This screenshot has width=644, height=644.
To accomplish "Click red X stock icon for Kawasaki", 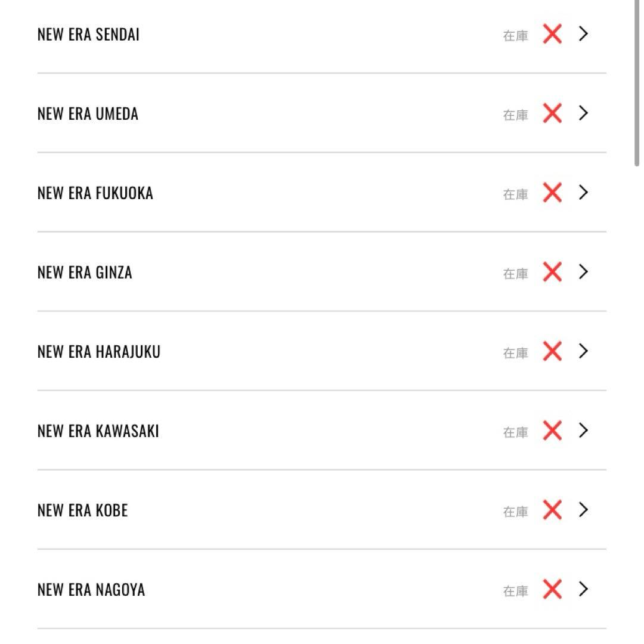I will [552, 431].
